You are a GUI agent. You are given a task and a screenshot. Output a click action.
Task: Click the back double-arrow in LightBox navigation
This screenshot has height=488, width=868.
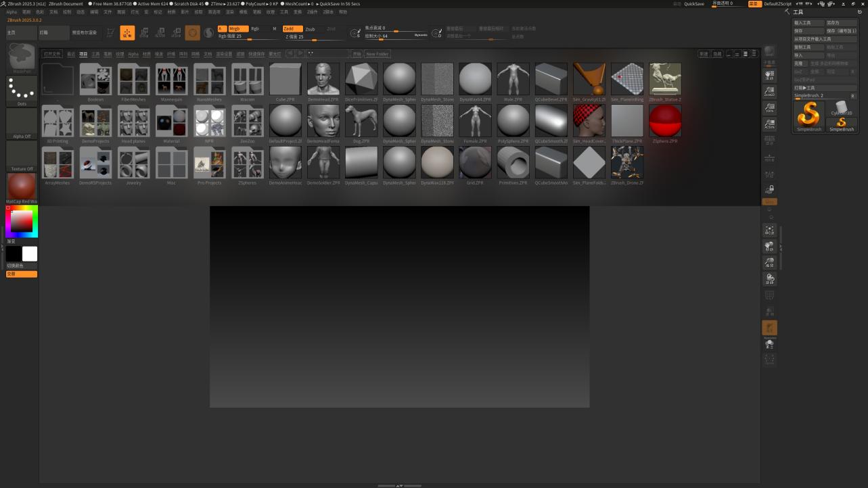290,53
